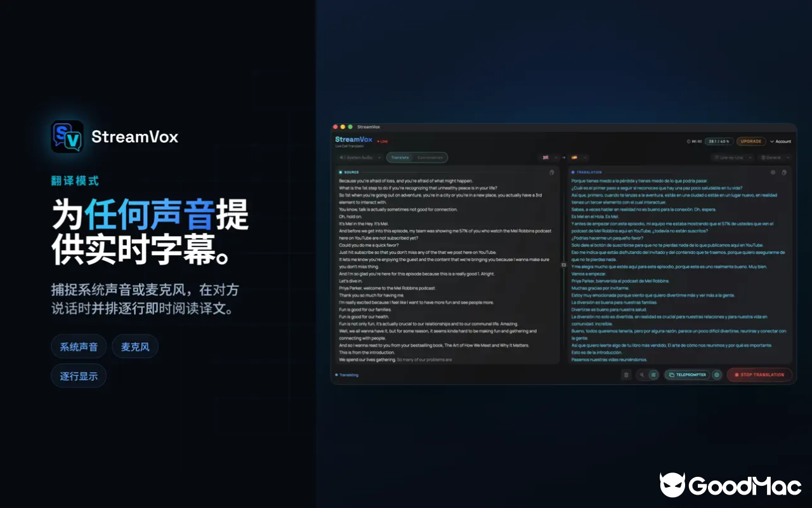Click translation line '¿Podrías hacerme un pequeño favor?'
The image size is (812, 508).
[607, 238]
